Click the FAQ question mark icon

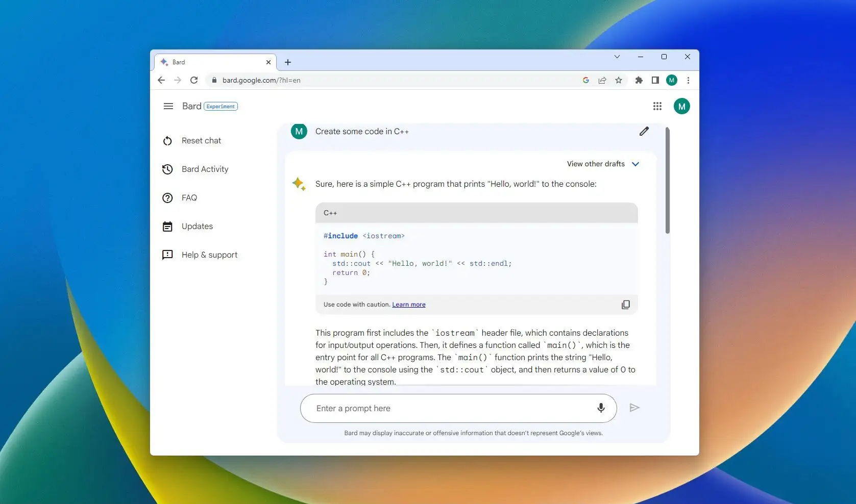click(x=167, y=198)
